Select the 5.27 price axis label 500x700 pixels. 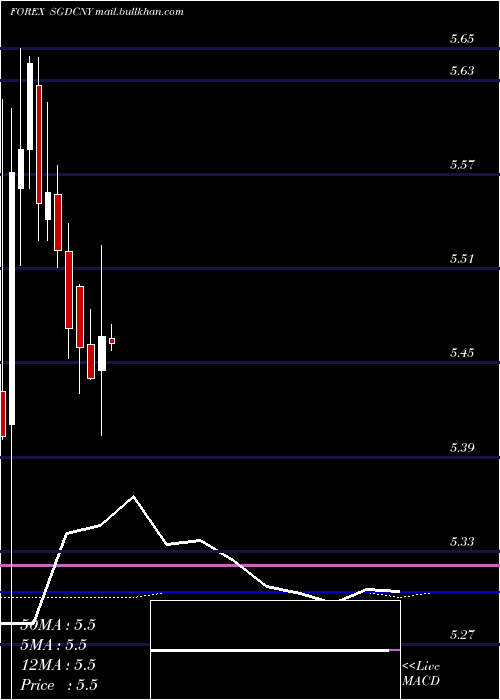coord(462,634)
